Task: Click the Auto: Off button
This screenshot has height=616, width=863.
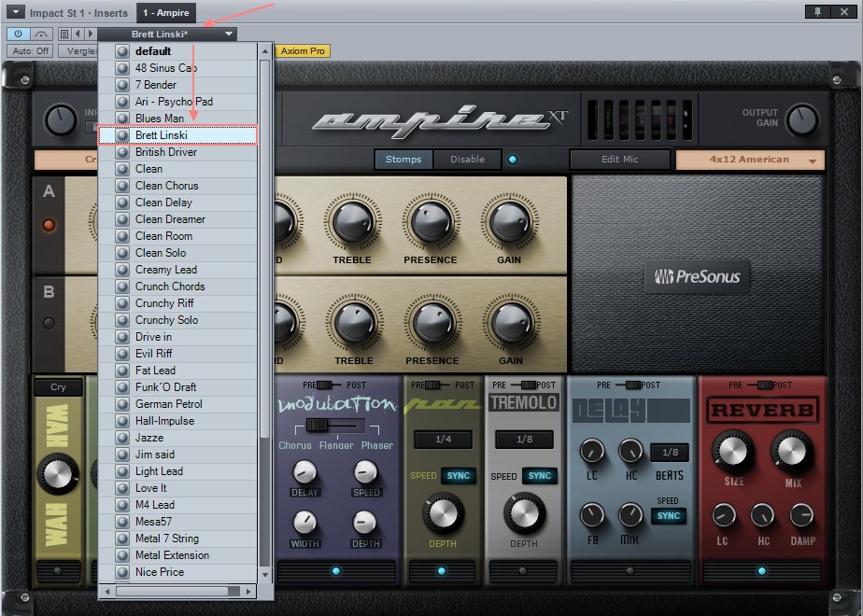Action: click(x=31, y=51)
